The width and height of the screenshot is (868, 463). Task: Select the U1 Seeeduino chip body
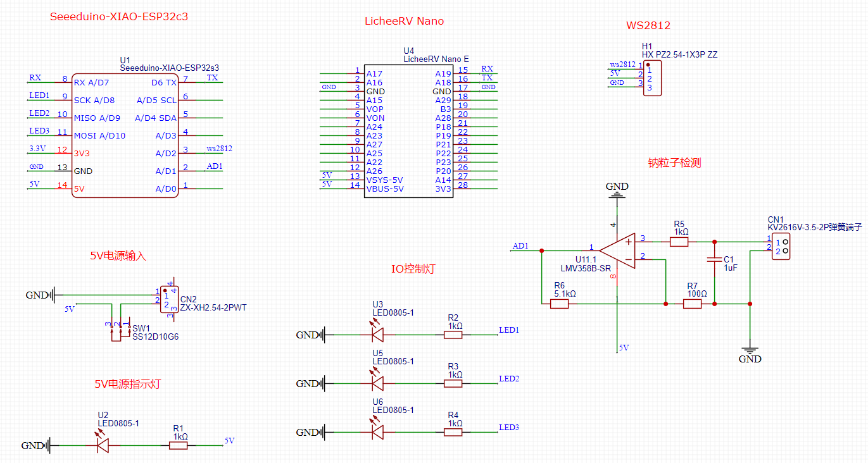click(x=125, y=135)
